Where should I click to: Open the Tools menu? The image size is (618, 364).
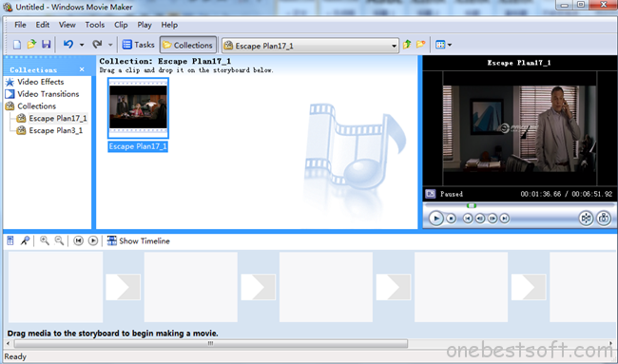click(x=94, y=25)
